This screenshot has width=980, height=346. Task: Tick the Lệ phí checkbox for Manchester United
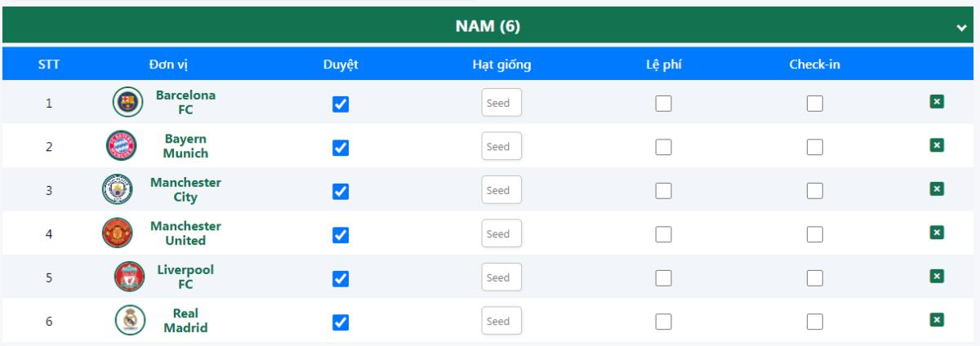663,234
